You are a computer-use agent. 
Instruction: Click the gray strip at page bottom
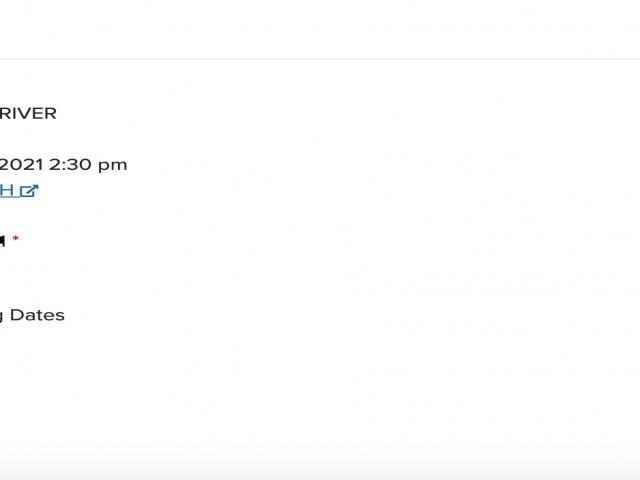(320, 473)
